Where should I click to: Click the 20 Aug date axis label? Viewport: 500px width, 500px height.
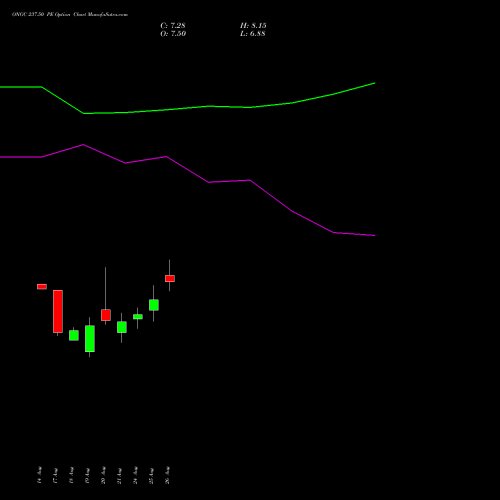(x=104, y=475)
